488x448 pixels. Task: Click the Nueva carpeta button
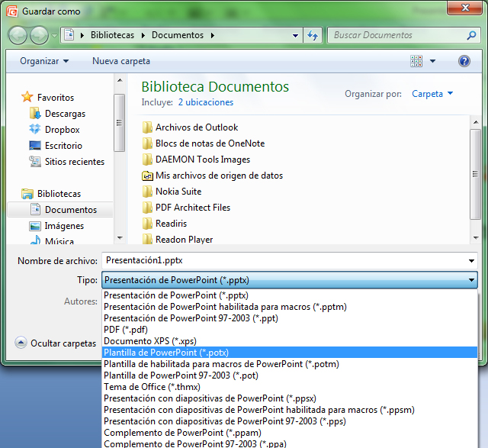[x=121, y=61]
